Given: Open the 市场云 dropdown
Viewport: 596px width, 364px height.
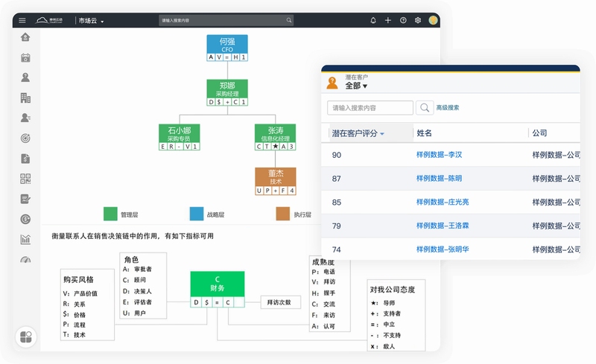Looking at the screenshot, I should click(x=91, y=21).
